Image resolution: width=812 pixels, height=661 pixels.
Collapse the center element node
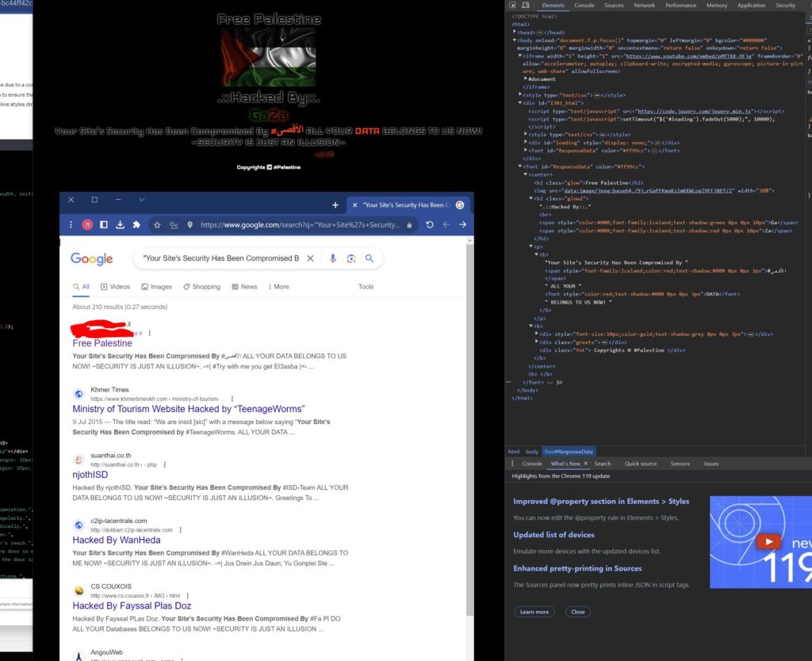(526, 174)
